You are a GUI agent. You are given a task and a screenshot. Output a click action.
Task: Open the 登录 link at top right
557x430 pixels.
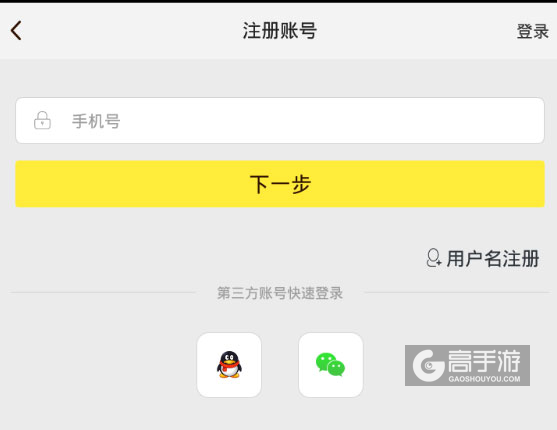point(532,31)
